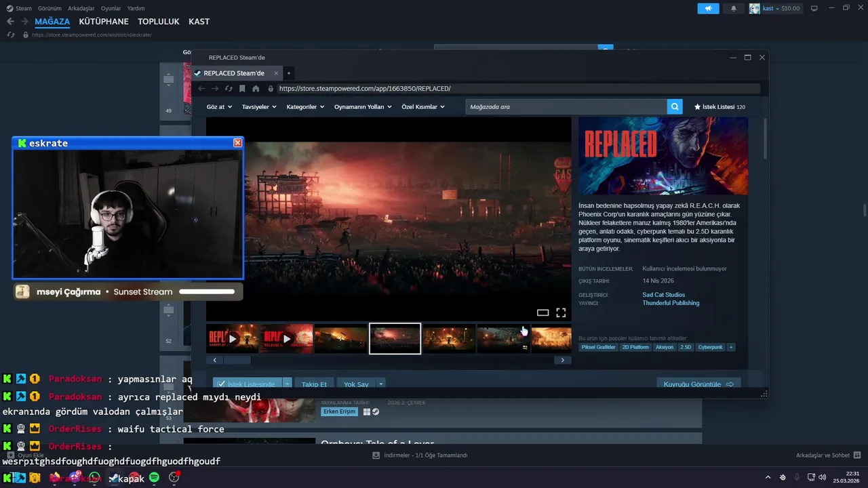Click the padlock icon beside the REPLACED URL
The height and width of the screenshot is (488, 868).
point(271,89)
